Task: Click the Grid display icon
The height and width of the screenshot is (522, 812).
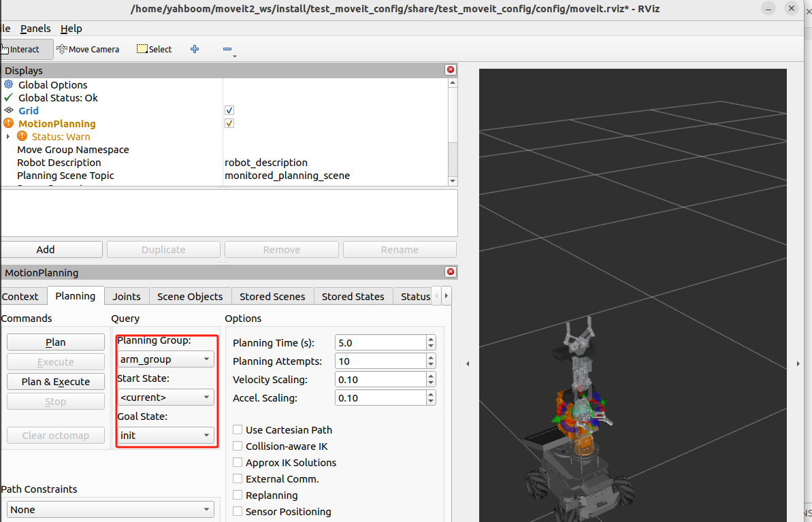Action: tap(9, 110)
